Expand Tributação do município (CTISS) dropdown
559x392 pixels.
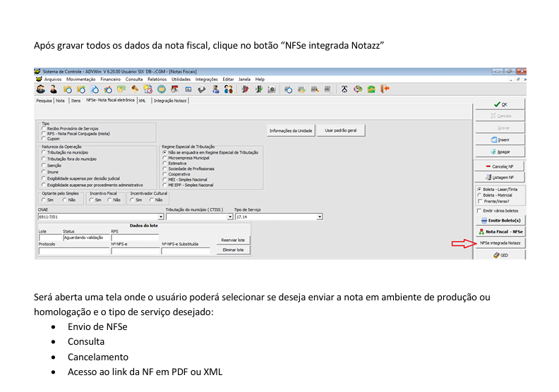(230, 217)
